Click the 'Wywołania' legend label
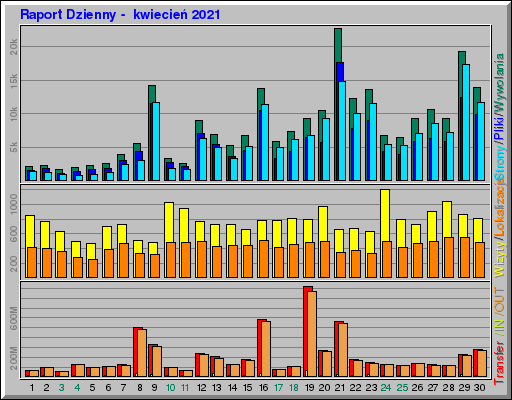Viewport: 512px width, 400px height. click(500, 84)
